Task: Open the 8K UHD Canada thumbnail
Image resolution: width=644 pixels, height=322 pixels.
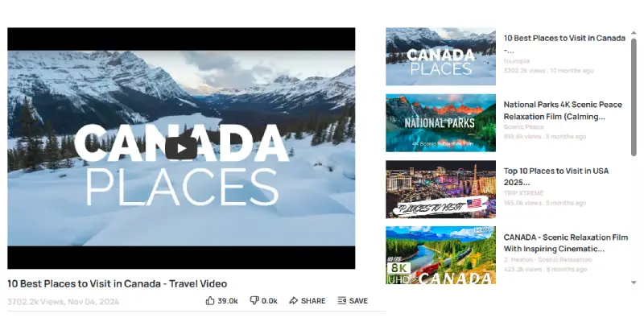Action: pyautogui.click(x=440, y=255)
